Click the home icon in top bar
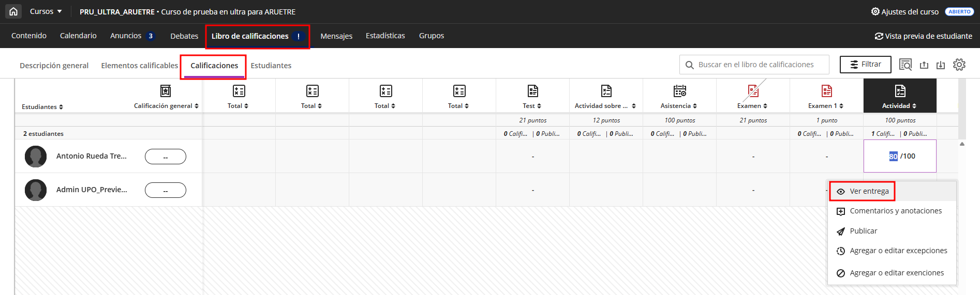Screen dimensions: 980x295 point(13,11)
